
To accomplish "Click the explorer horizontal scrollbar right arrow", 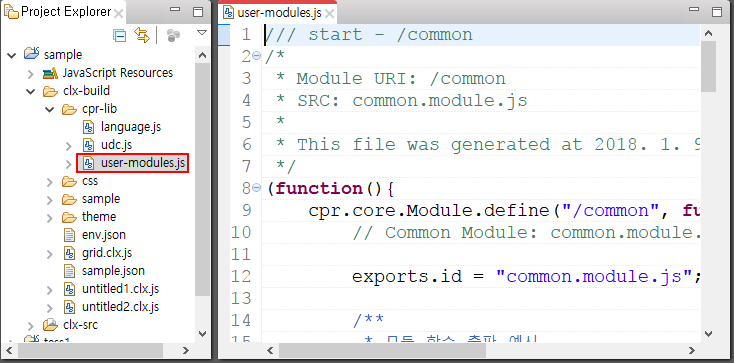I will [x=186, y=350].
